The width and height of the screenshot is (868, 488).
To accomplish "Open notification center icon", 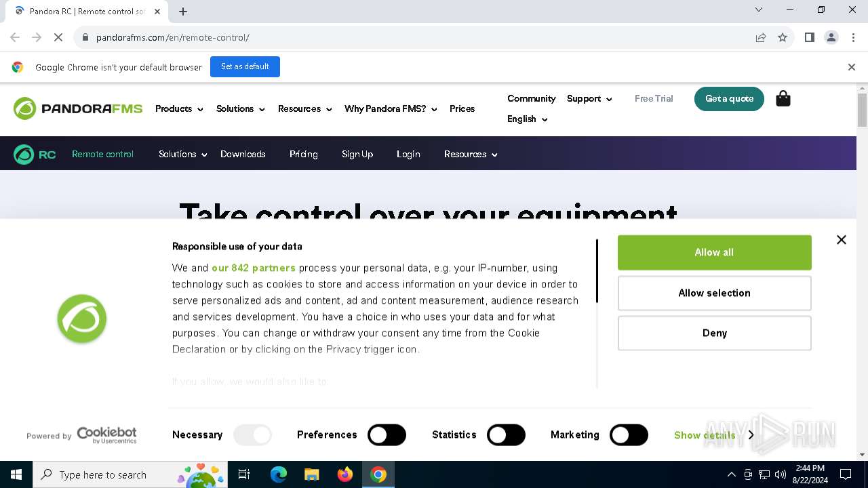I will pos(846,474).
